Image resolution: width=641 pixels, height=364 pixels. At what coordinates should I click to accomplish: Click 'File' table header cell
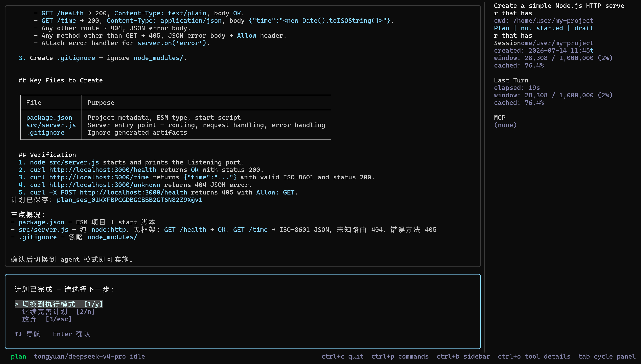pos(34,103)
